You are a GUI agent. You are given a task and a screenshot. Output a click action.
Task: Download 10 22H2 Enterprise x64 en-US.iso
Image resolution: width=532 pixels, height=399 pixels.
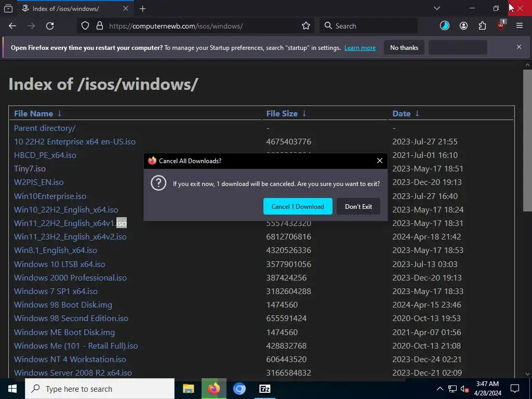pyautogui.click(x=75, y=141)
